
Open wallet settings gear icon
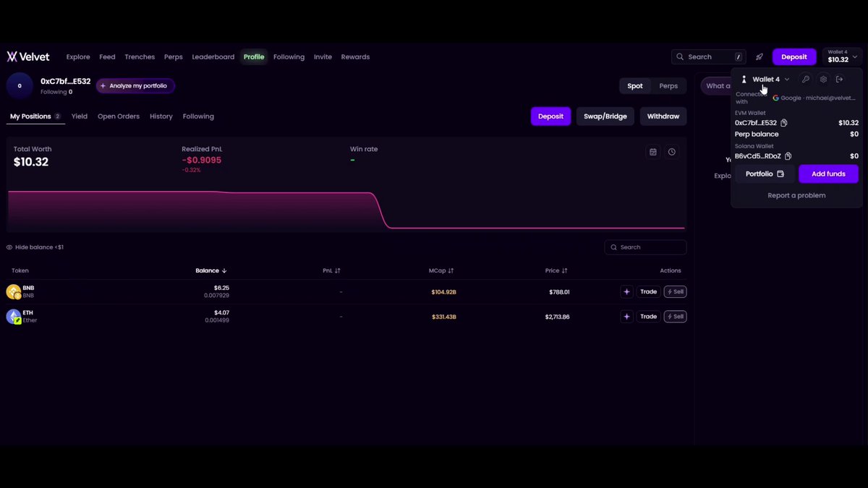pos(823,80)
